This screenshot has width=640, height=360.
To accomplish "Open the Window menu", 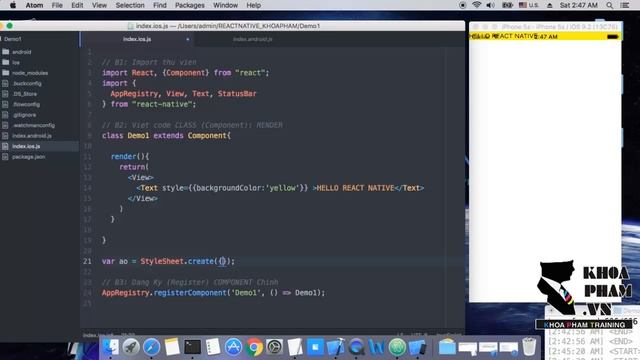I will 225,5.
